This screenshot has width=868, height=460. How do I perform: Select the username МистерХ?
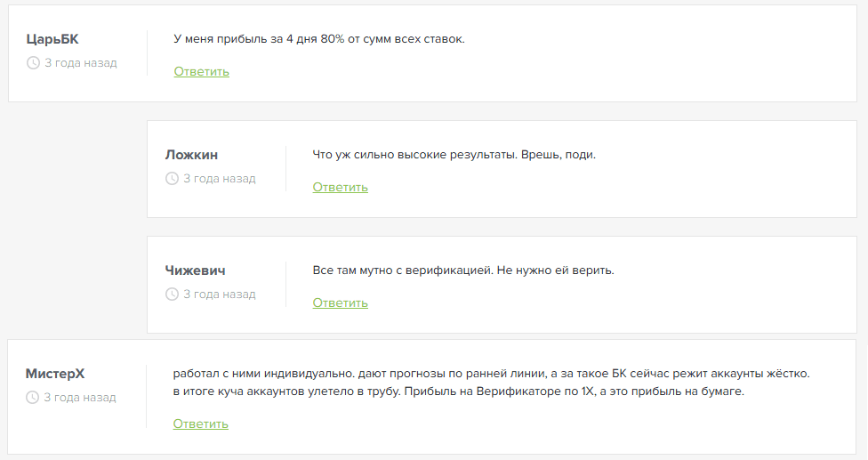point(55,374)
